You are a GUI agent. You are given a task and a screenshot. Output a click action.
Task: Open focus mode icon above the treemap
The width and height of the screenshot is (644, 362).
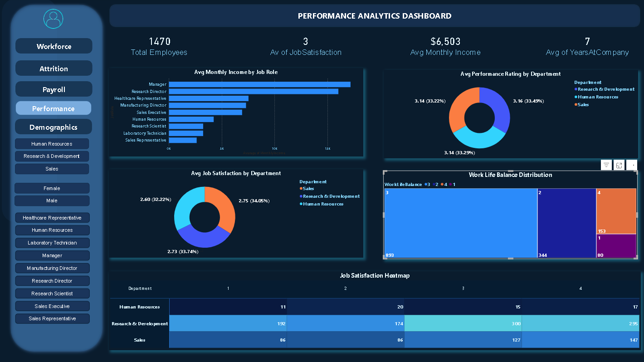[619, 165]
